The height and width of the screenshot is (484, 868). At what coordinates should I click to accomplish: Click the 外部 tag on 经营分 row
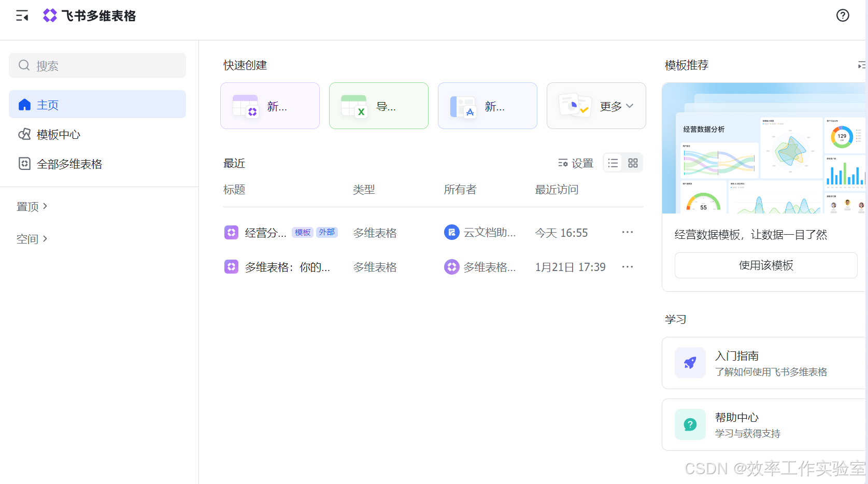(327, 232)
